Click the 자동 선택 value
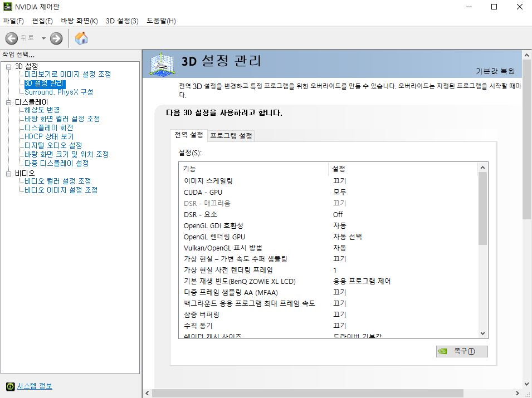Screen dimensions: 532x398 [x=348, y=237]
